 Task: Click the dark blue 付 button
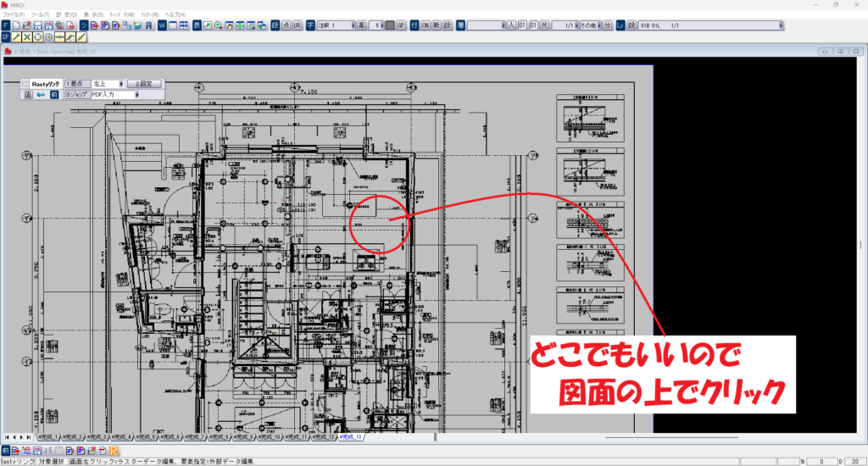click(x=414, y=25)
